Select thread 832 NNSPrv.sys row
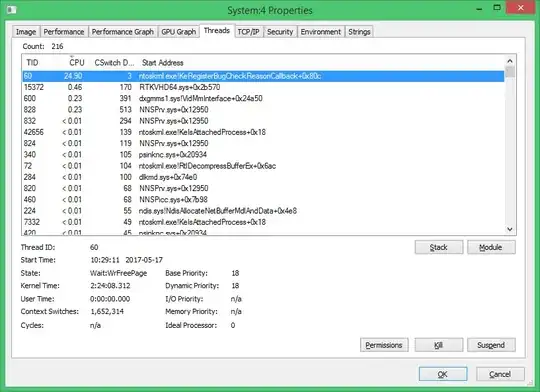The width and height of the screenshot is (540, 392). coord(263,121)
